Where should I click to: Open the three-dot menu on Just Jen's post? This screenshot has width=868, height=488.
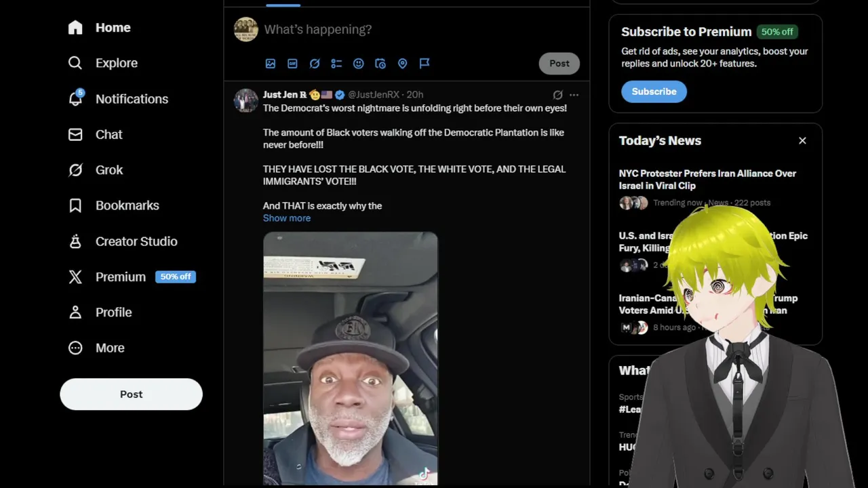(574, 95)
